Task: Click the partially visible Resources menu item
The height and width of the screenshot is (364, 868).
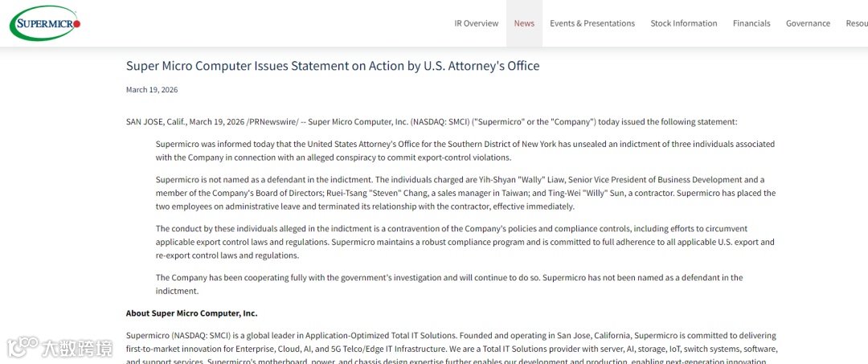Action: (857, 23)
